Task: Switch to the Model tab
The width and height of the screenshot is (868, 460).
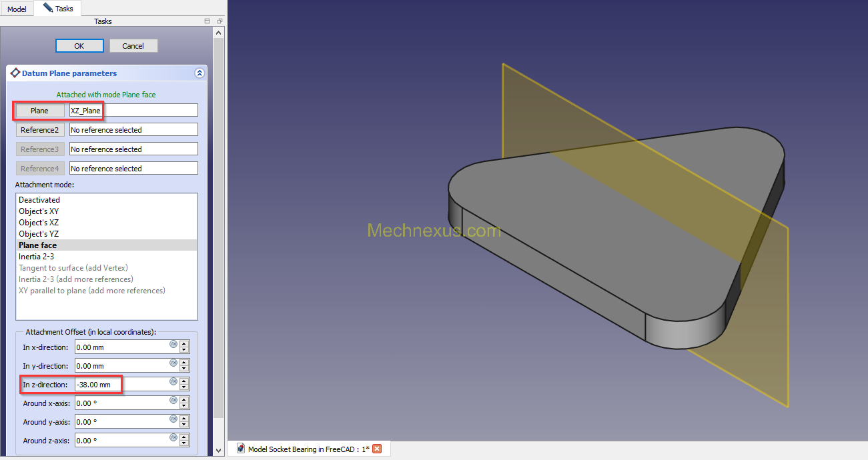Action: (x=17, y=9)
